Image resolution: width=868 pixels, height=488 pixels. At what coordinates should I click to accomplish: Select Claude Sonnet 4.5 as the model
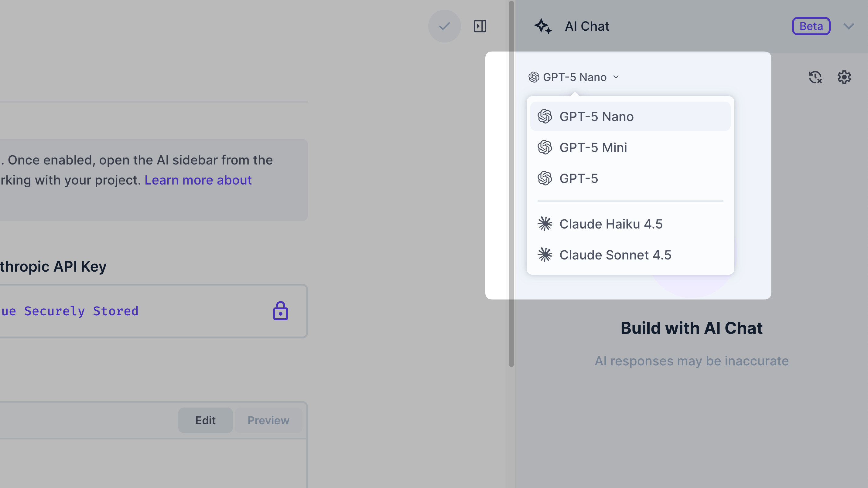click(615, 255)
